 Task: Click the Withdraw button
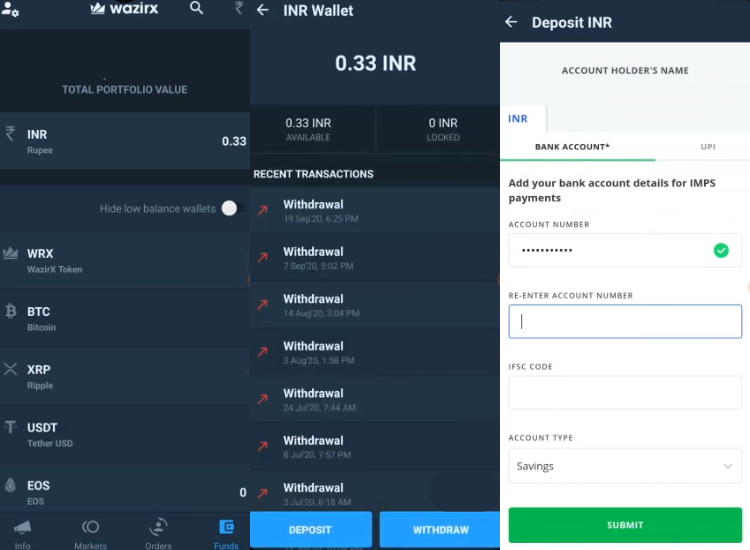click(x=441, y=529)
